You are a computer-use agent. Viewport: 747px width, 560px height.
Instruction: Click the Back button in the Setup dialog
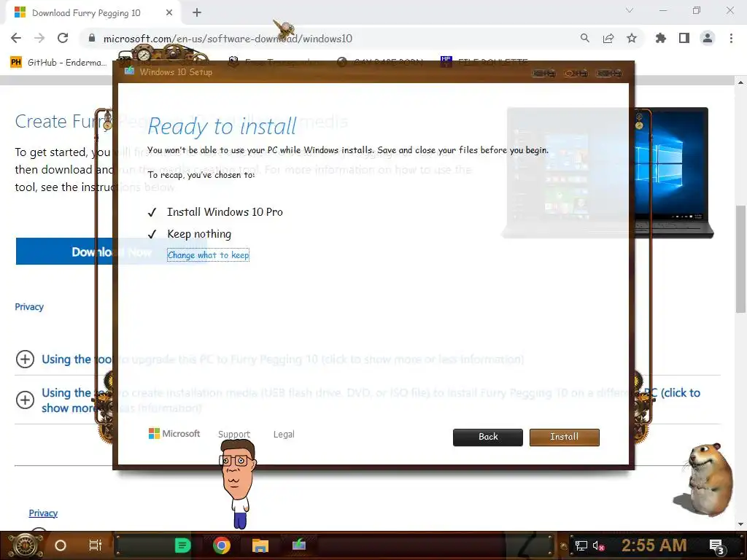point(488,437)
